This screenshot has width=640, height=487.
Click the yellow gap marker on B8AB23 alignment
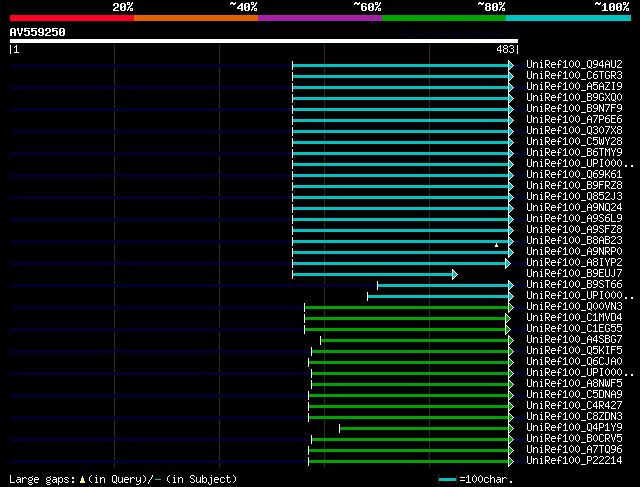pos(496,245)
